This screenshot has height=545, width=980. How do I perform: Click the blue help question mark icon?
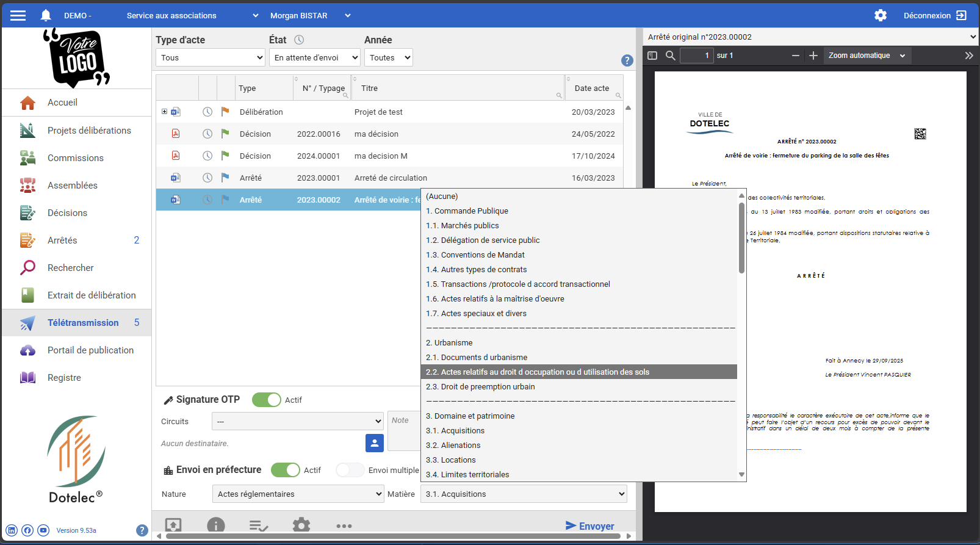tap(627, 60)
